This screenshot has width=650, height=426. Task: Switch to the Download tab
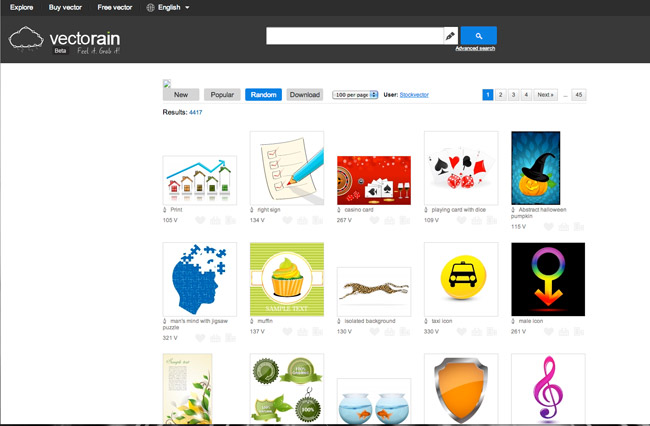tap(305, 94)
